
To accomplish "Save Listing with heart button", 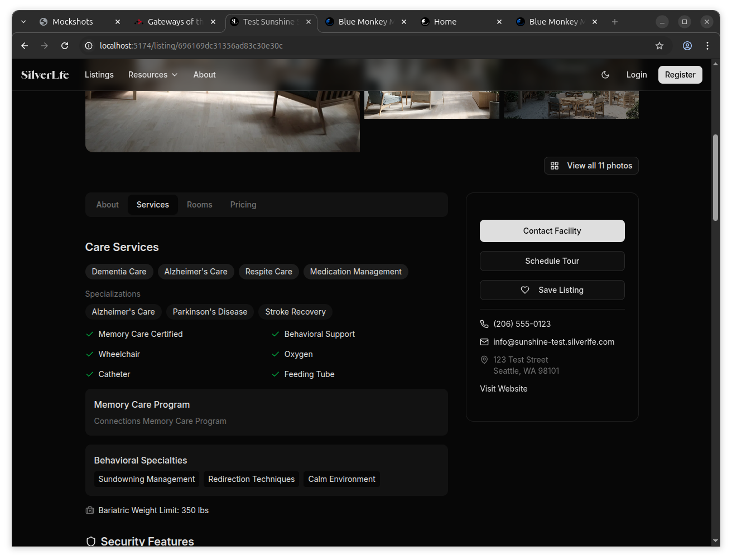I will 552,290.
